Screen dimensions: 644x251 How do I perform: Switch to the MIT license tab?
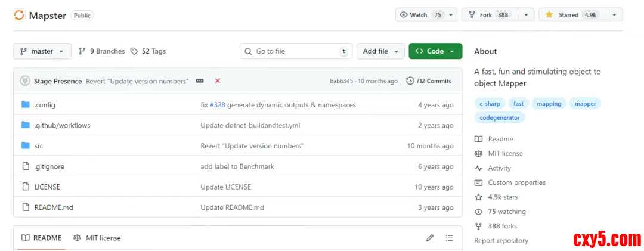pyautogui.click(x=97, y=238)
